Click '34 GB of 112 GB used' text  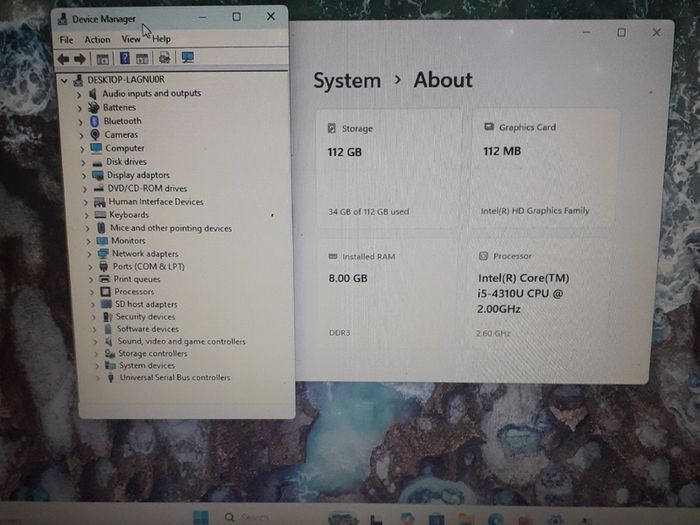[x=369, y=212]
